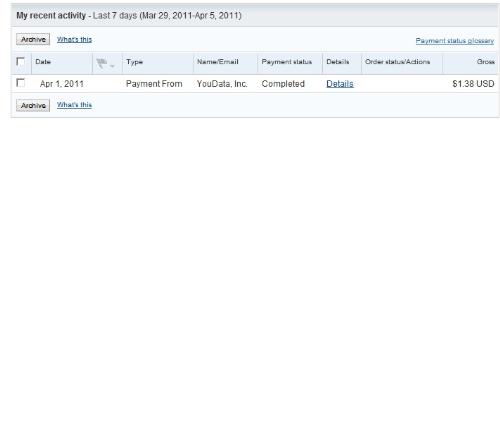The height and width of the screenshot is (421, 500).
Task: Click the Details column header
Action: (x=338, y=62)
